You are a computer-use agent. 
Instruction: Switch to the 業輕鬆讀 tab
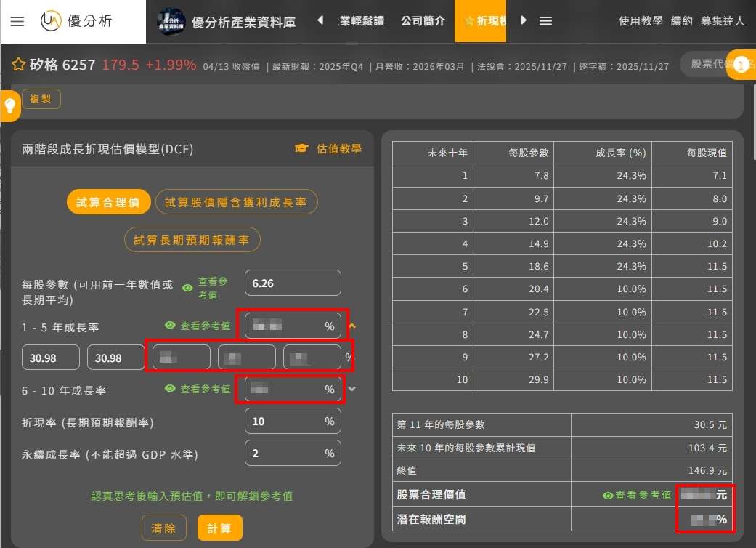(x=362, y=21)
